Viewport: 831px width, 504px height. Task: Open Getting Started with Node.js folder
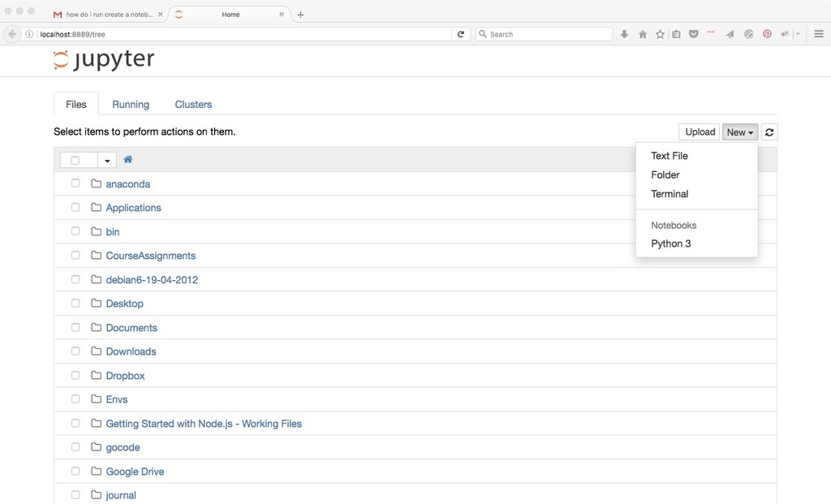tap(204, 424)
